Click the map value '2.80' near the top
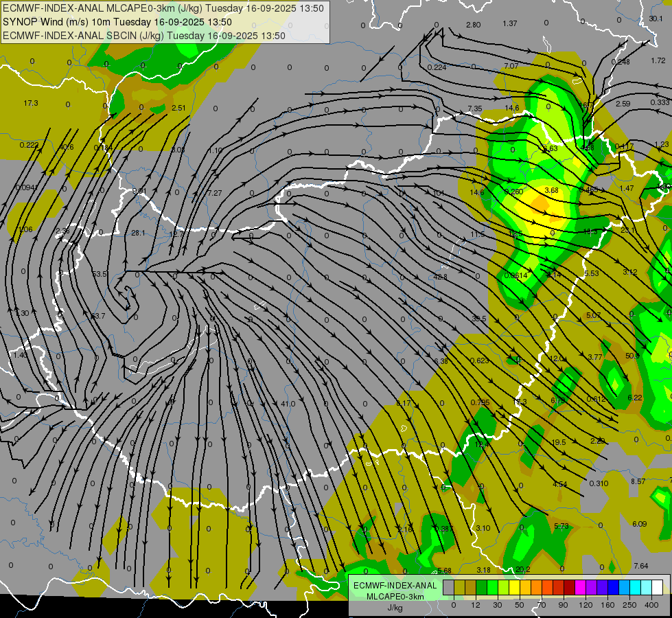This screenshot has width=672, height=618. pos(473,25)
